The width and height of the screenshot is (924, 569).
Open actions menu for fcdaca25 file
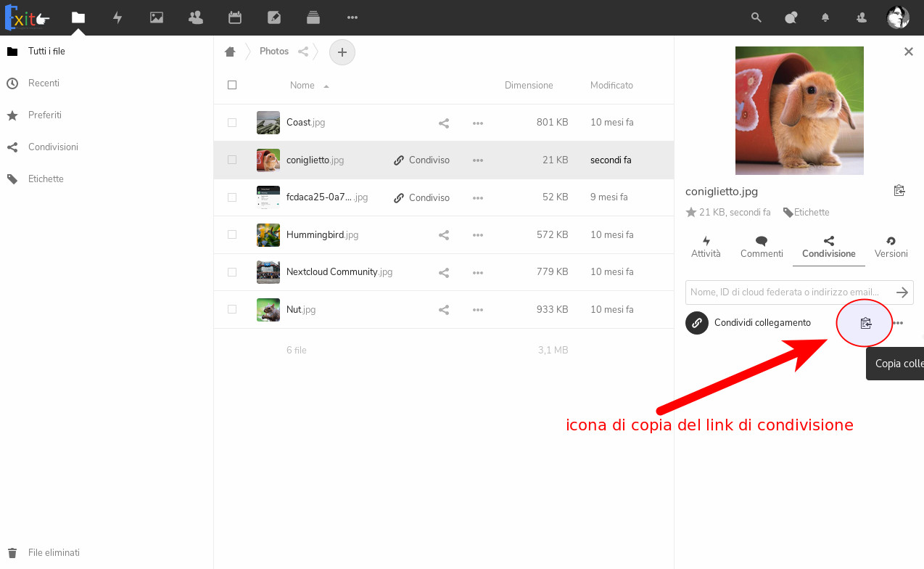point(478,198)
